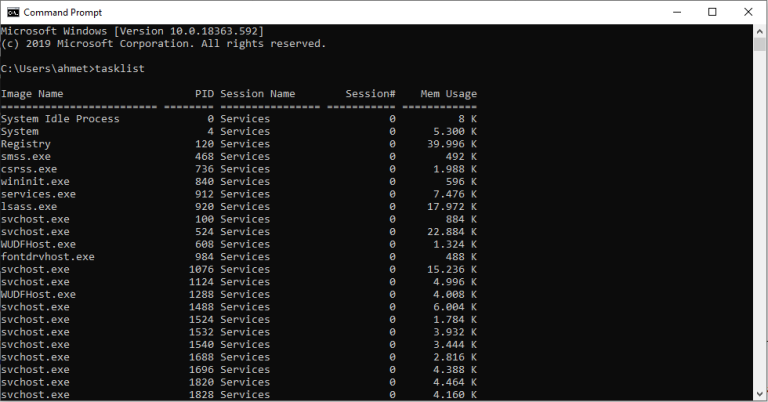
Task: Click the scrollbar down arrow
Action: click(x=760, y=394)
